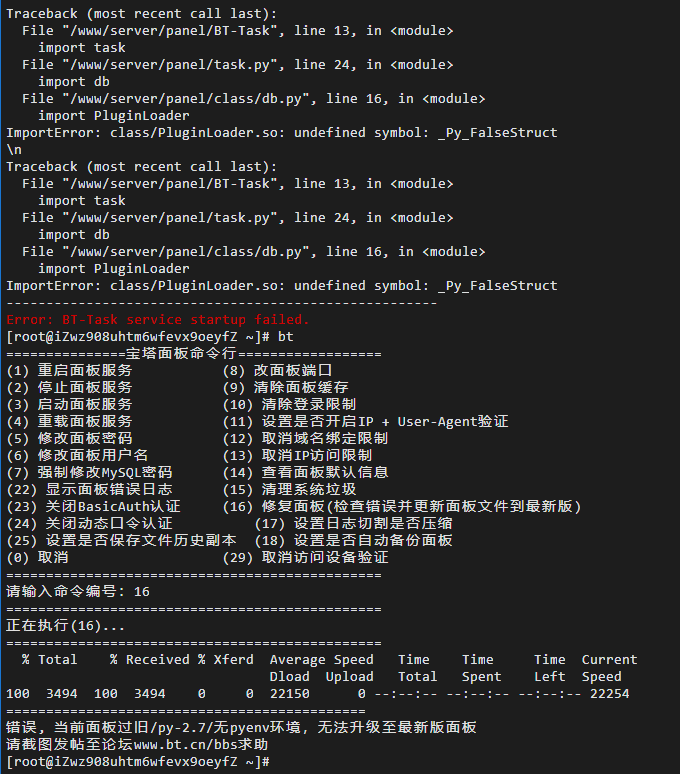Viewport: 680px width, 774px height.
Task: Select menu option (16) 修复面板
Action: [x=402, y=506]
